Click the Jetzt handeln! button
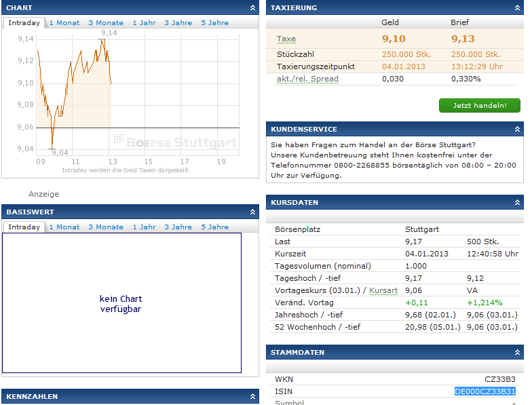532x405 pixels. click(x=479, y=106)
